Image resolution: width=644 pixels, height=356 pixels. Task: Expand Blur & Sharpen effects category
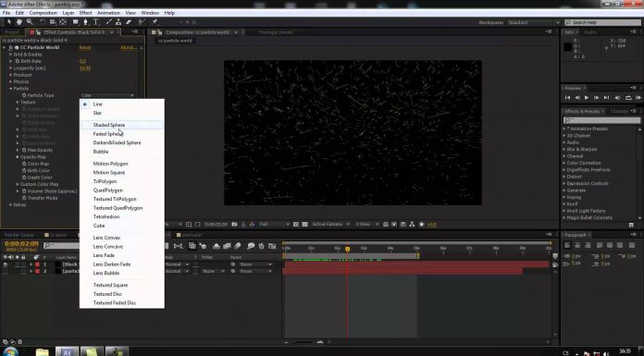point(564,150)
